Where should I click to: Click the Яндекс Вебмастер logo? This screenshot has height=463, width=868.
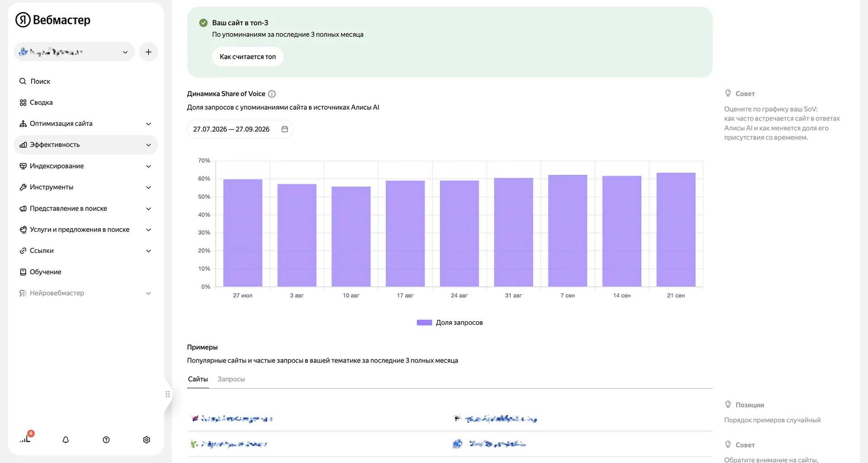(53, 20)
